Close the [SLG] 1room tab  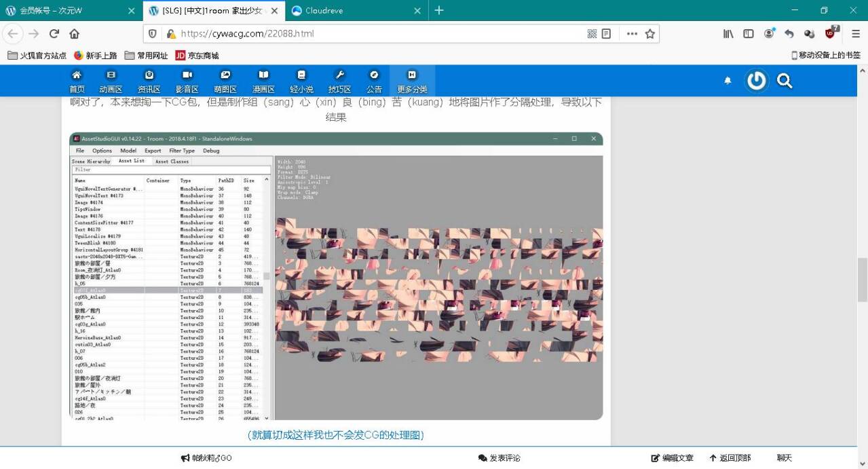(x=274, y=11)
